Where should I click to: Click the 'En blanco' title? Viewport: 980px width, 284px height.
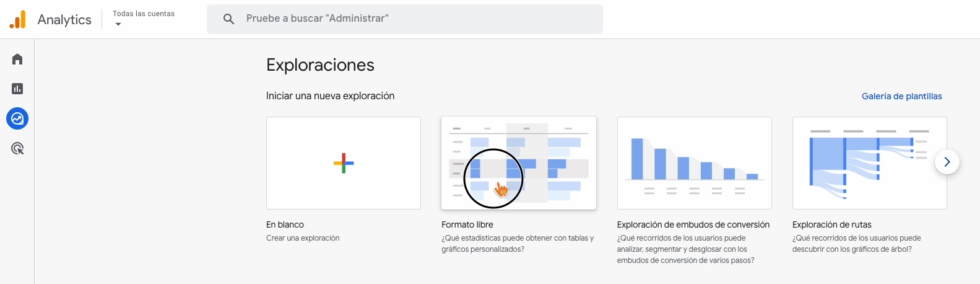pyautogui.click(x=285, y=224)
